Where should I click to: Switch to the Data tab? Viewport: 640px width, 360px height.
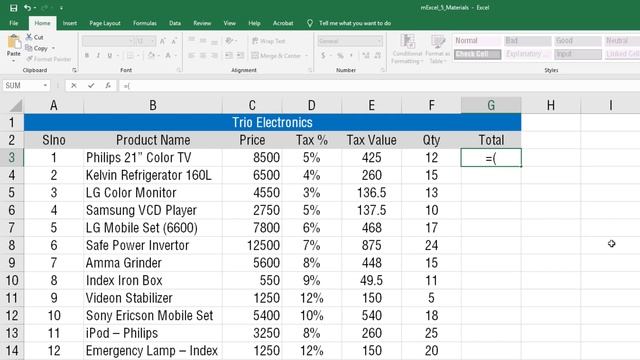click(175, 23)
